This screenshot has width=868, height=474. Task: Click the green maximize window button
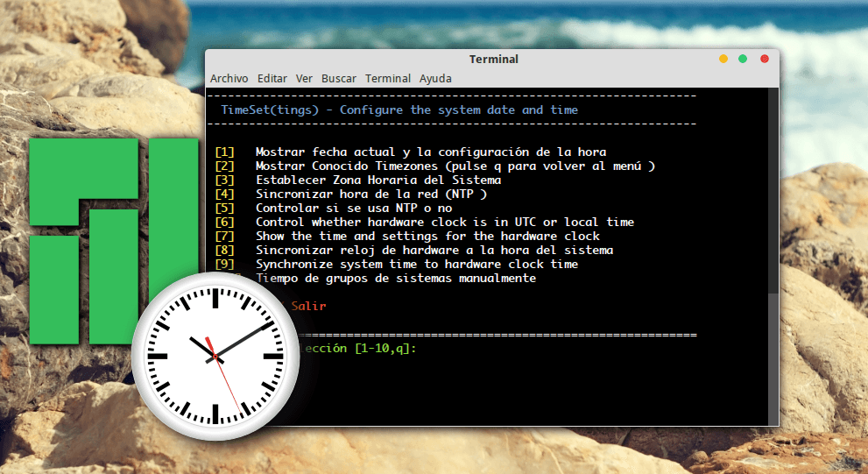[743, 59]
